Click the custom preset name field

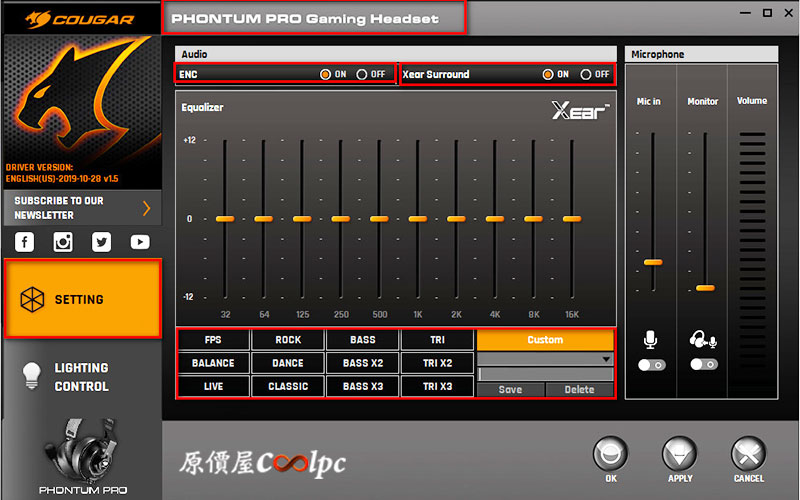(x=545, y=374)
